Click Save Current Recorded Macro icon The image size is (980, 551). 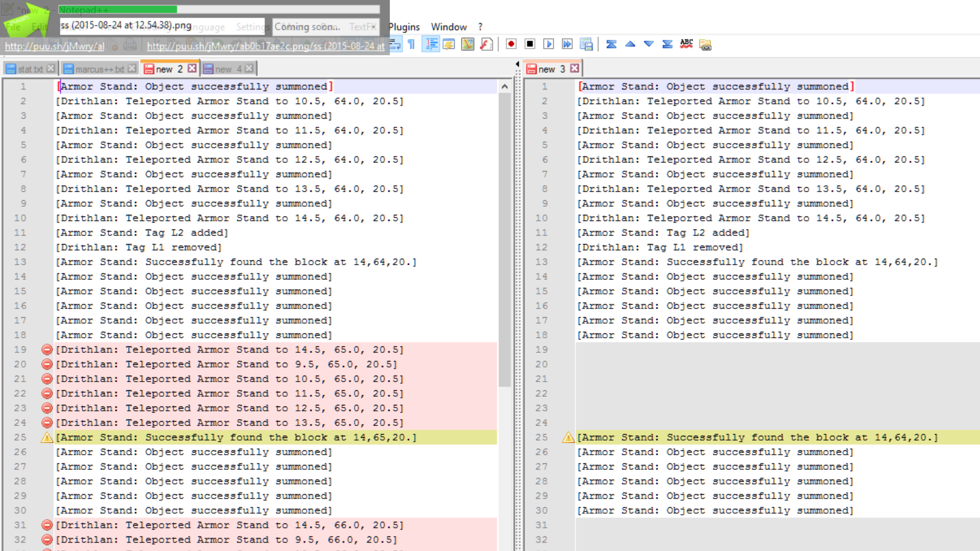coord(586,44)
